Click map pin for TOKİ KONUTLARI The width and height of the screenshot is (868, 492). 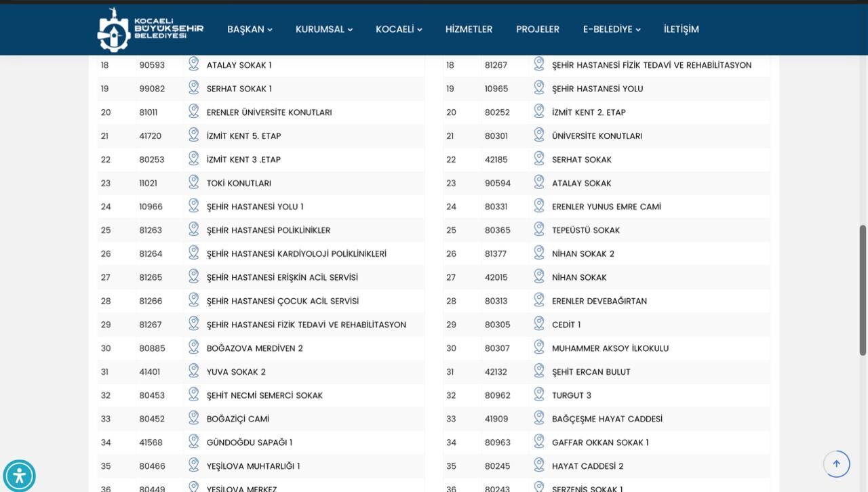coord(194,182)
